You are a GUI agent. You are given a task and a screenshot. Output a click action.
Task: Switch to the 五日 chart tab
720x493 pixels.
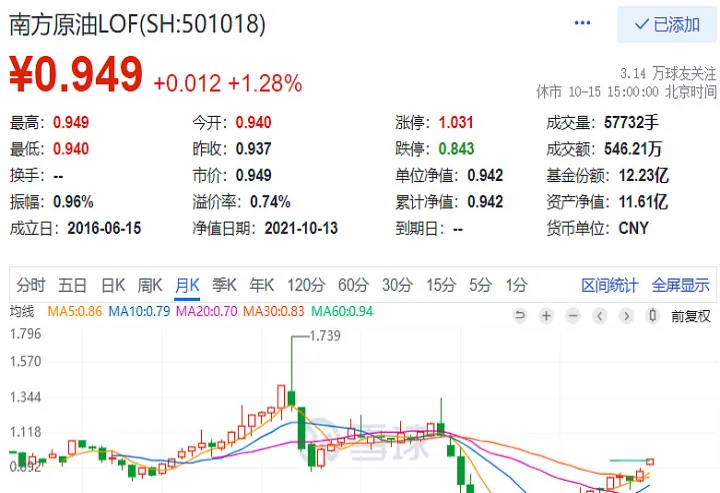click(x=73, y=285)
